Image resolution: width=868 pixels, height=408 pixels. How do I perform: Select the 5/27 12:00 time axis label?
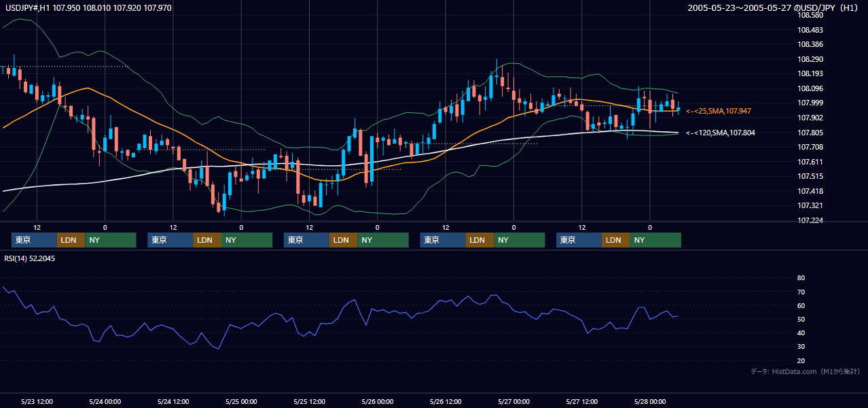coord(581,401)
